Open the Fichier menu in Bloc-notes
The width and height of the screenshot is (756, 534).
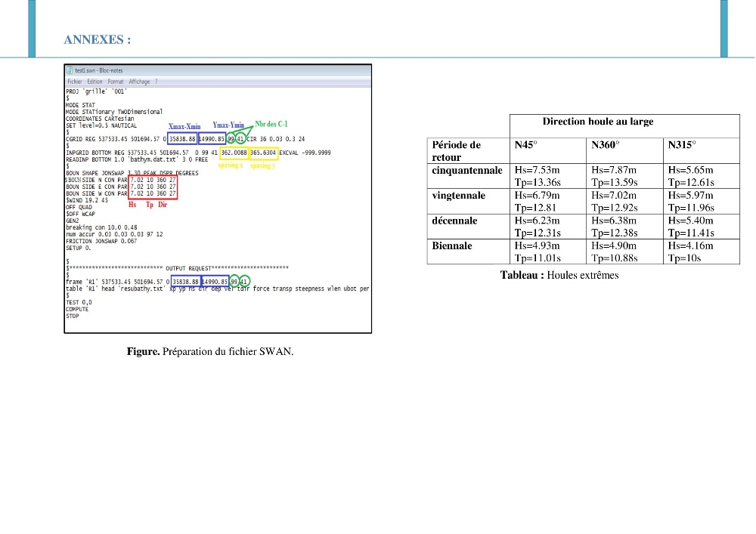pos(74,82)
